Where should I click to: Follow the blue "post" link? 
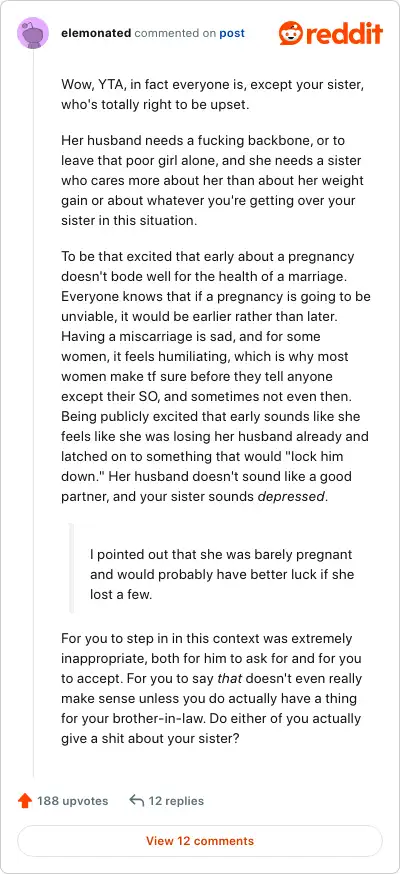click(x=232, y=33)
